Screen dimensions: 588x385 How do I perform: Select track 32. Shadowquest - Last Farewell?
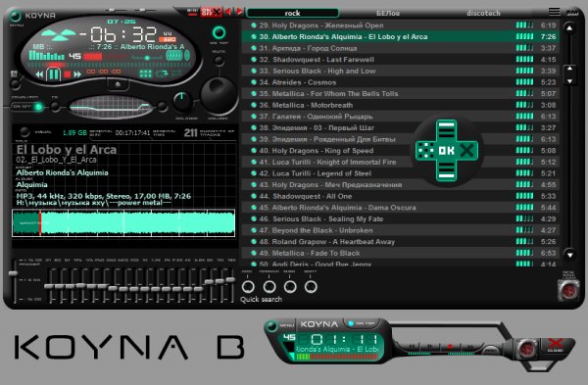pos(400,60)
